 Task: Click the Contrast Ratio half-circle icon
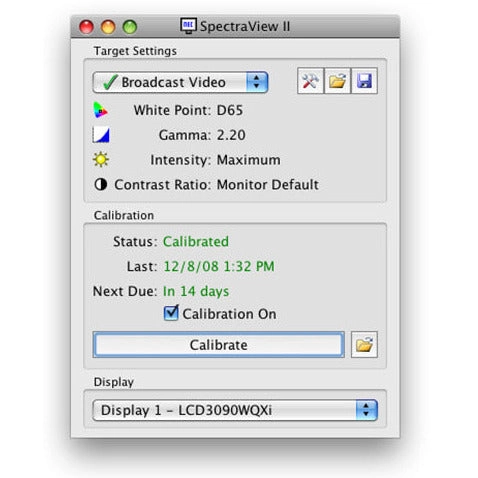click(x=101, y=184)
